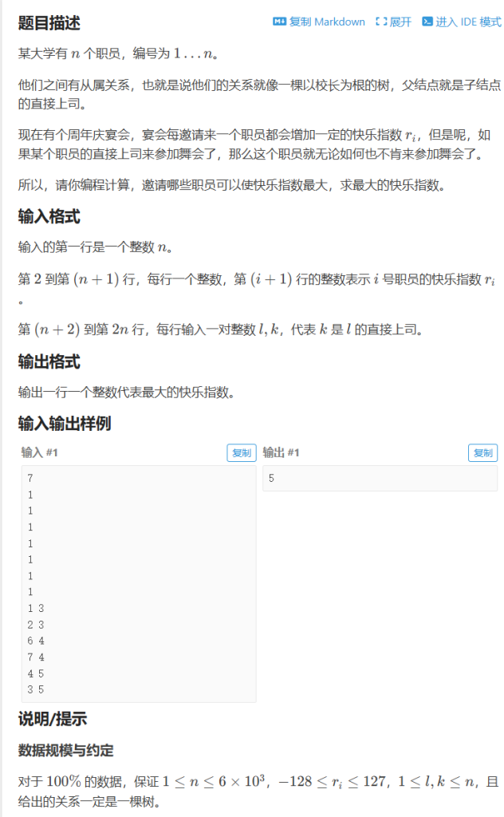
Task: Click the line 输入的第一行是一个整数 n
Action: point(95,247)
